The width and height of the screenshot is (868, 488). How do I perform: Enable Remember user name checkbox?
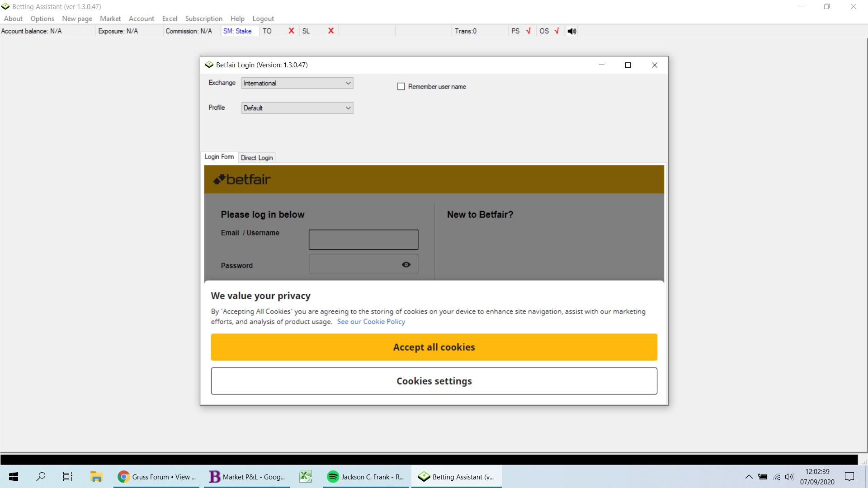pyautogui.click(x=401, y=86)
